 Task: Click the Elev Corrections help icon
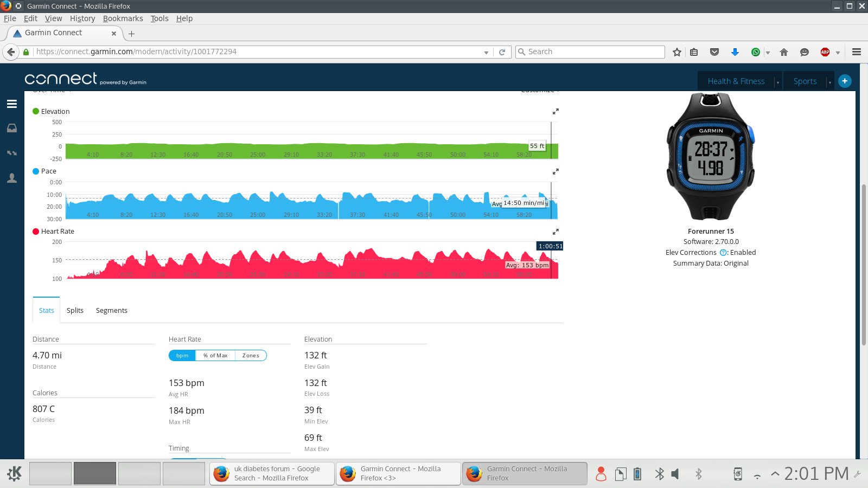[723, 253]
